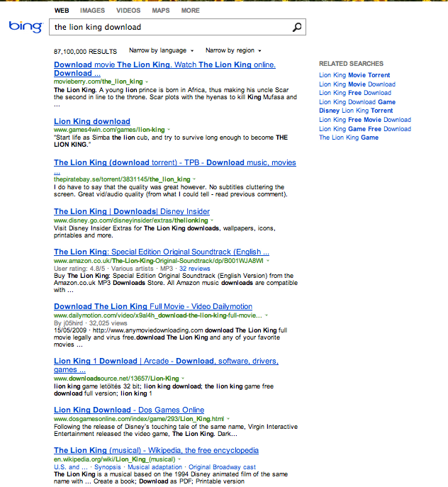
Task: Expand arrow next to disney.go.com URL
Action: (212, 220)
